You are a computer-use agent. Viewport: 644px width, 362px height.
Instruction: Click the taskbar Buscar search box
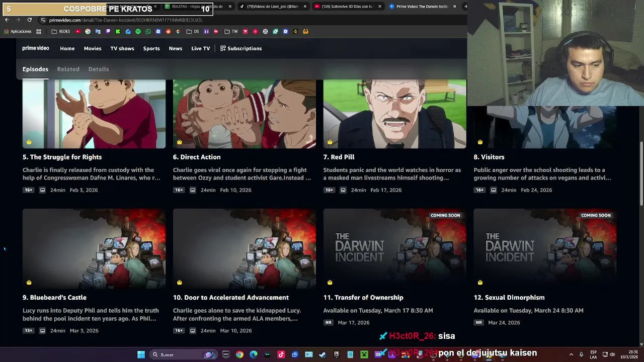pos(184,354)
